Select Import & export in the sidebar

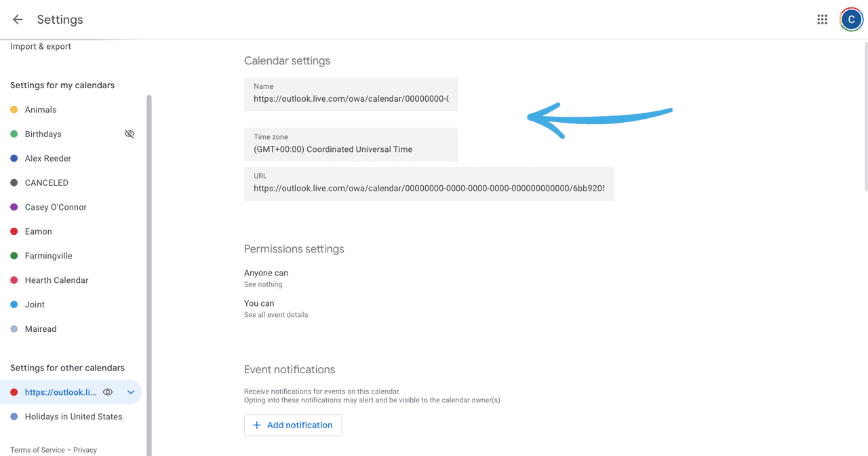coord(41,46)
